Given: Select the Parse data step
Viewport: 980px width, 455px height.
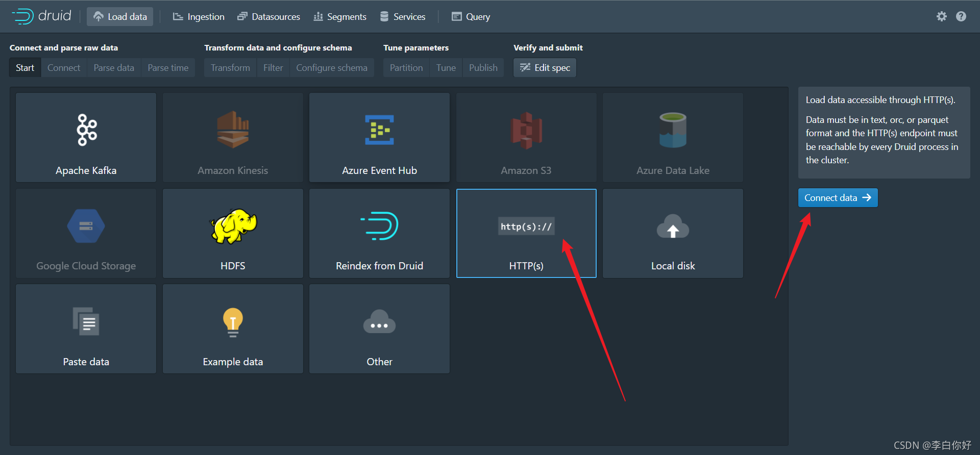Looking at the screenshot, I should pos(114,68).
